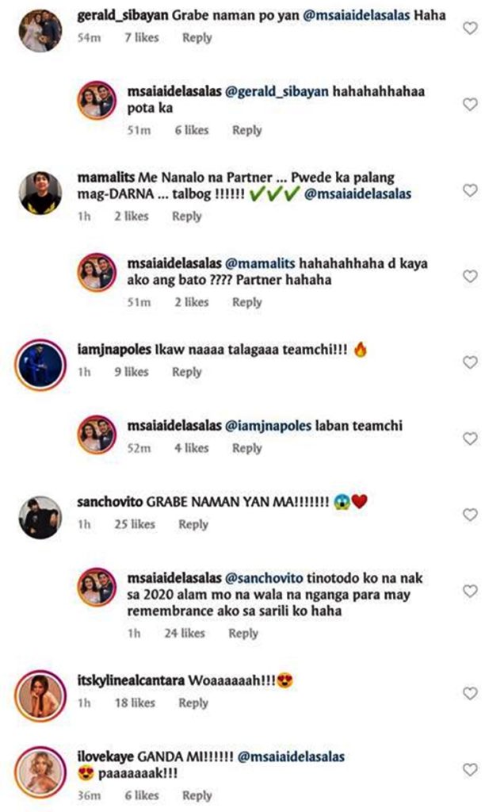The image size is (504, 812).
Task: Reply to itskylinealcantara's comment
Action: point(193,703)
